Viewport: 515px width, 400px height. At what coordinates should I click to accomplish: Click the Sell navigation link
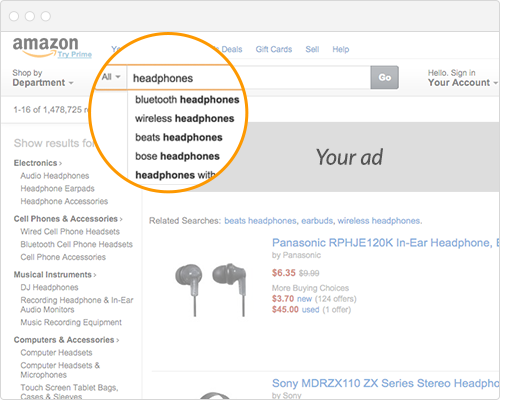point(312,49)
